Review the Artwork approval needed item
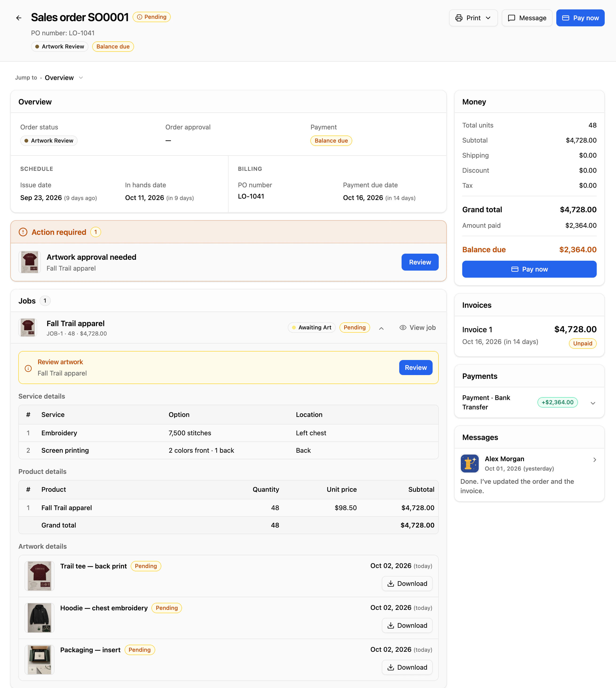The width and height of the screenshot is (616, 688). (x=420, y=262)
